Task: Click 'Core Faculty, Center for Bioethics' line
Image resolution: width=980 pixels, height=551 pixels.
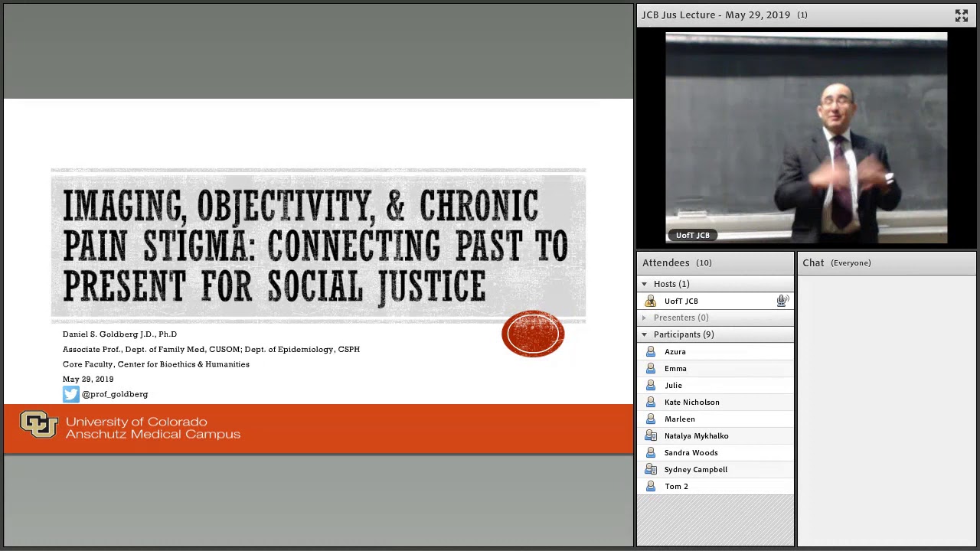Action: (156, 364)
